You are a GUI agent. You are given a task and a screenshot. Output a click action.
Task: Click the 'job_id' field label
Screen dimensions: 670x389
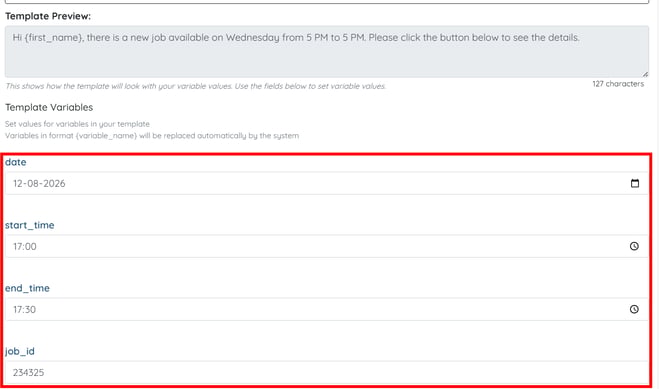pyautogui.click(x=20, y=351)
